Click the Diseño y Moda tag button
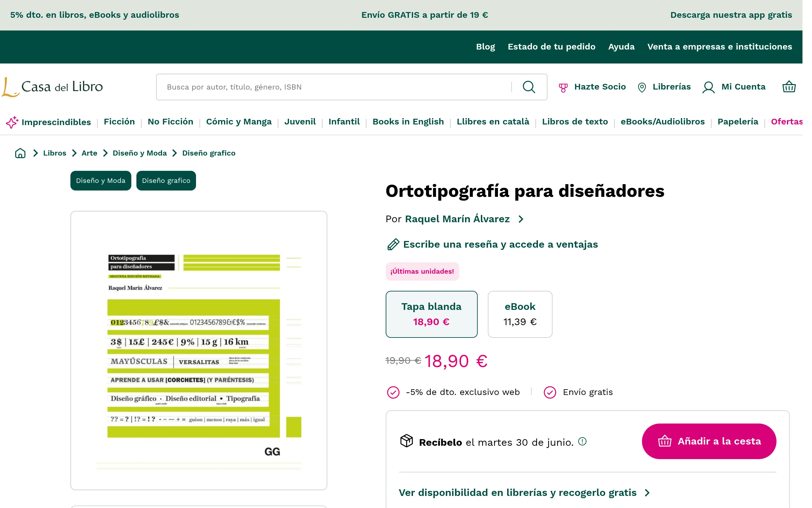This screenshot has width=812, height=508. point(101,181)
